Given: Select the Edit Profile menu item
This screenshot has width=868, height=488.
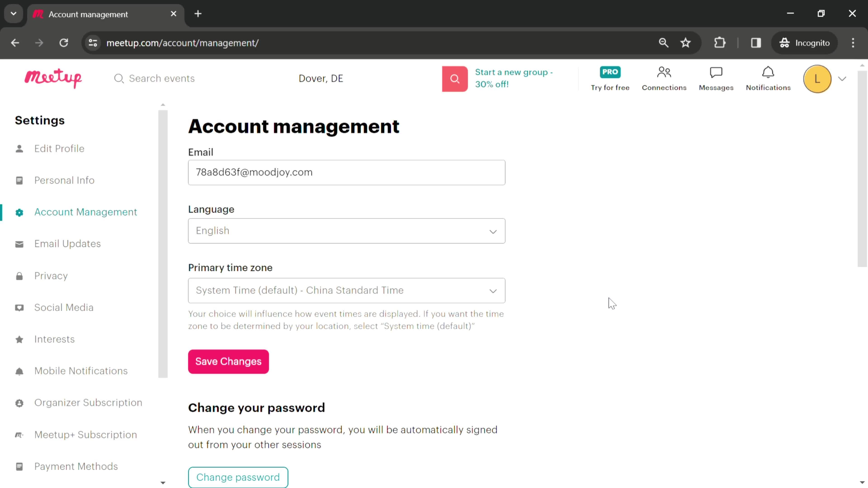Looking at the screenshot, I should coord(59,148).
